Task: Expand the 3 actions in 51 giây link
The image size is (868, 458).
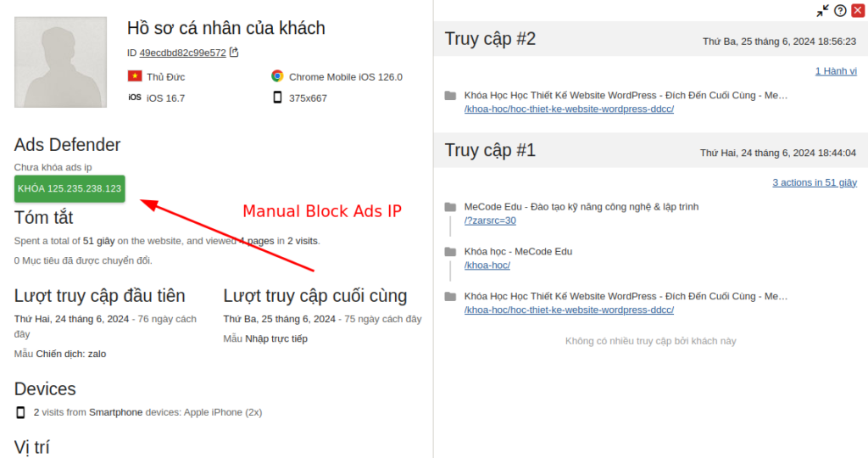Action: 814,182
